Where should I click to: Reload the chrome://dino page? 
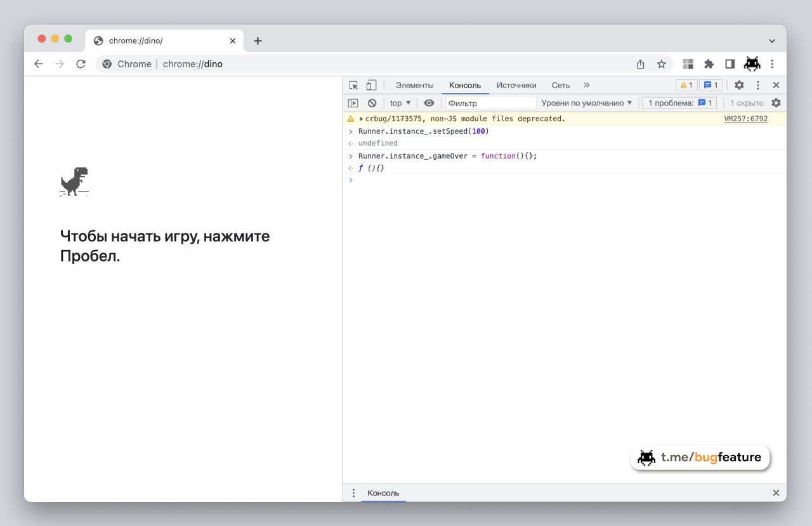81,64
